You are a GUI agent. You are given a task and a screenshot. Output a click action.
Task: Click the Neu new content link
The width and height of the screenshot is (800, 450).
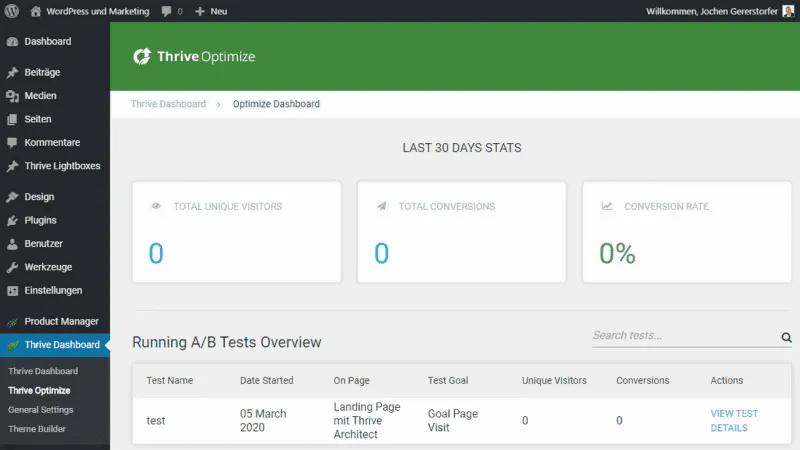[219, 11]
